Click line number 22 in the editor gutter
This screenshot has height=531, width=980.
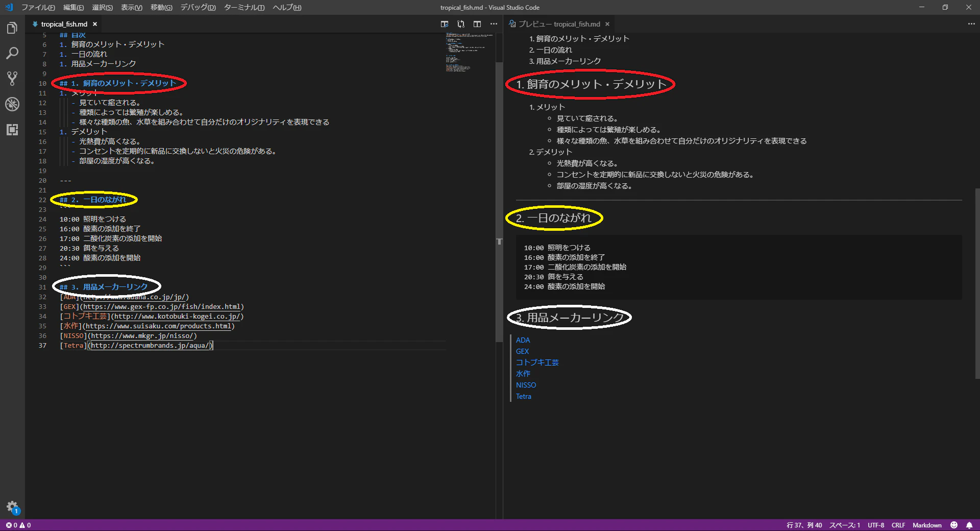42,200
